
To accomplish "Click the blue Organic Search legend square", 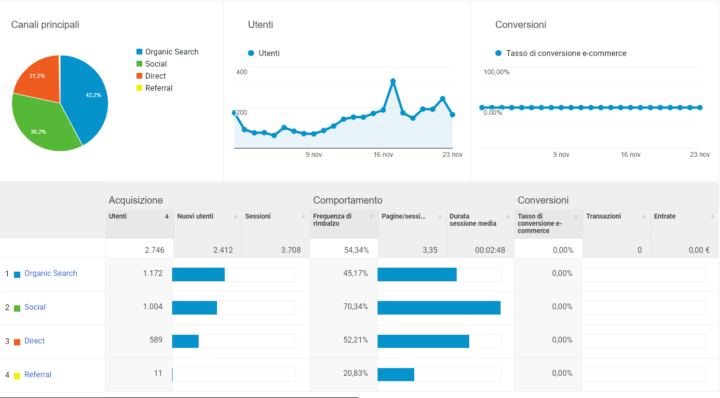I will pyautogui.click(x=139, y=52).
